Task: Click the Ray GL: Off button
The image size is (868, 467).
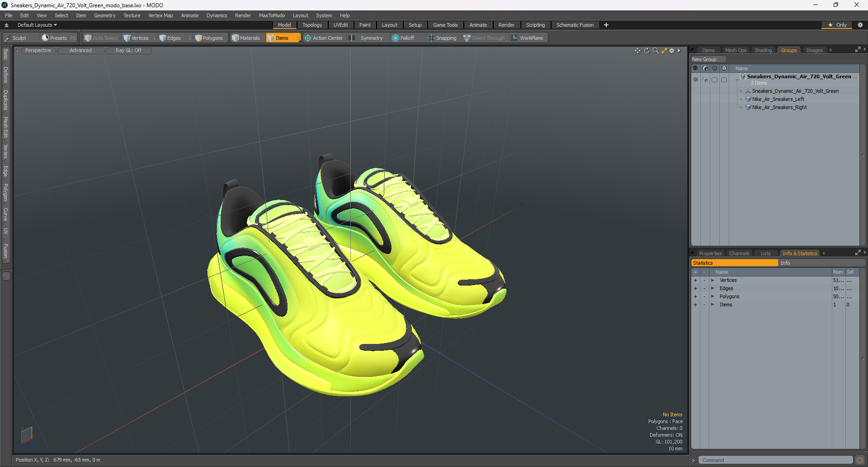Action: click(128, 51)
